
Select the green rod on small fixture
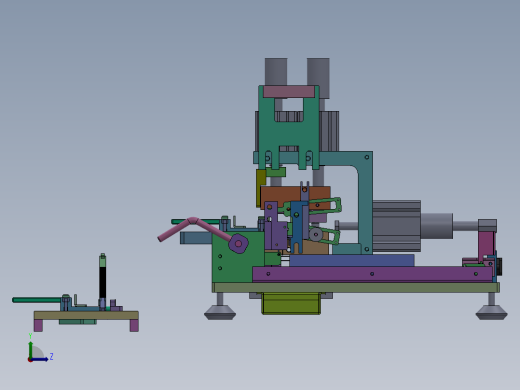tap(37, 300)
